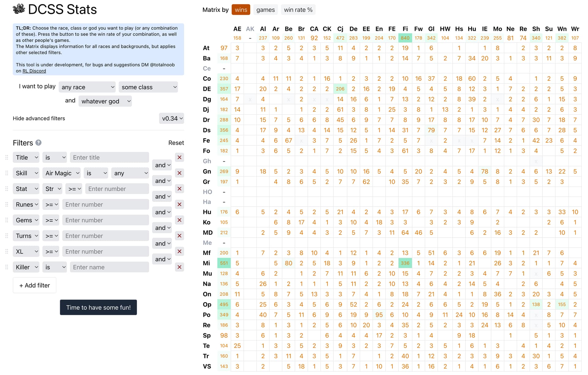Open the RL Discord link

[x=34, y=71]
